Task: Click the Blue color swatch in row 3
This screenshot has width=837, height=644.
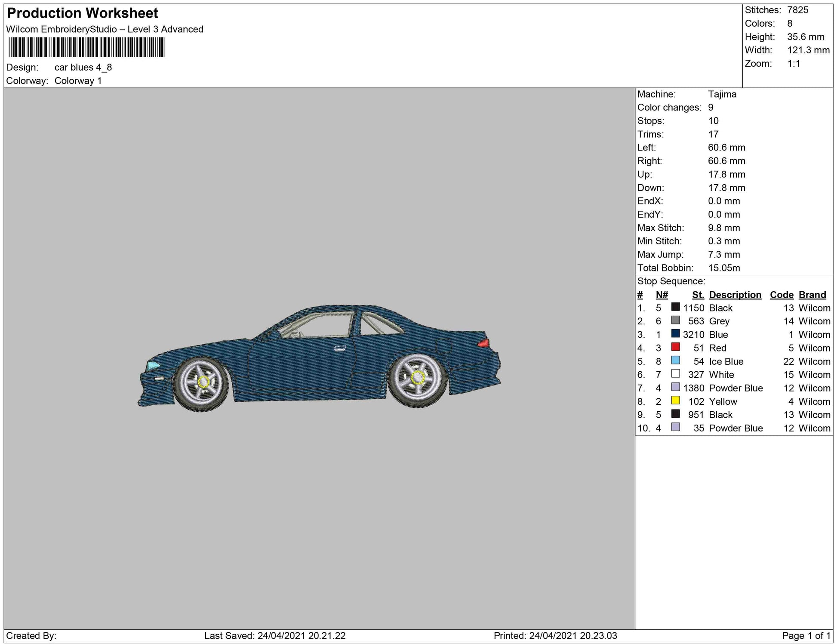Action: (675, 334)
